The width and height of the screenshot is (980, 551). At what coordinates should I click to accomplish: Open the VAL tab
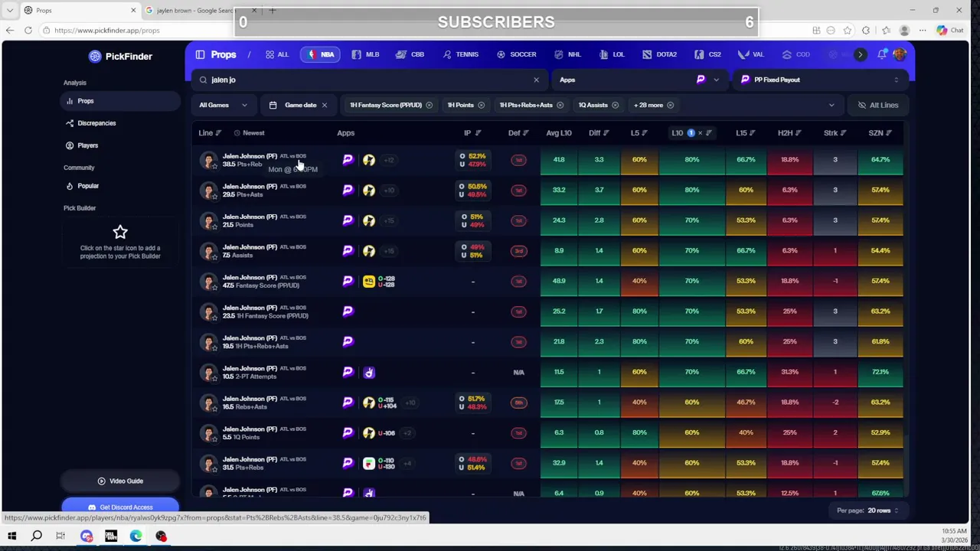pos(750,54)
